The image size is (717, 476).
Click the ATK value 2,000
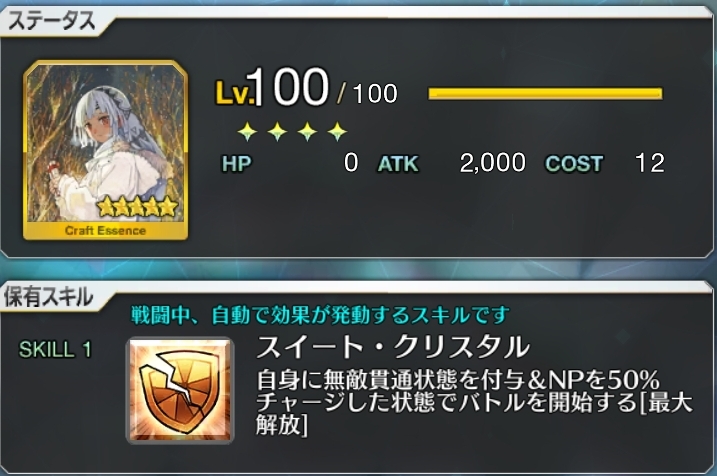[x=492, y=163]
